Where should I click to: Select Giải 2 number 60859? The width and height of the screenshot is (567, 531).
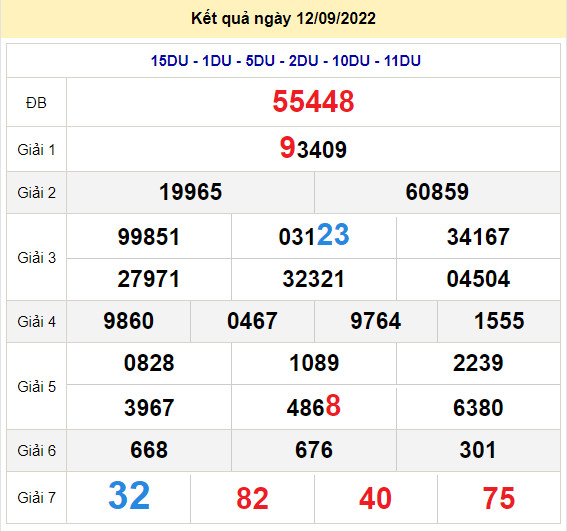437,192
